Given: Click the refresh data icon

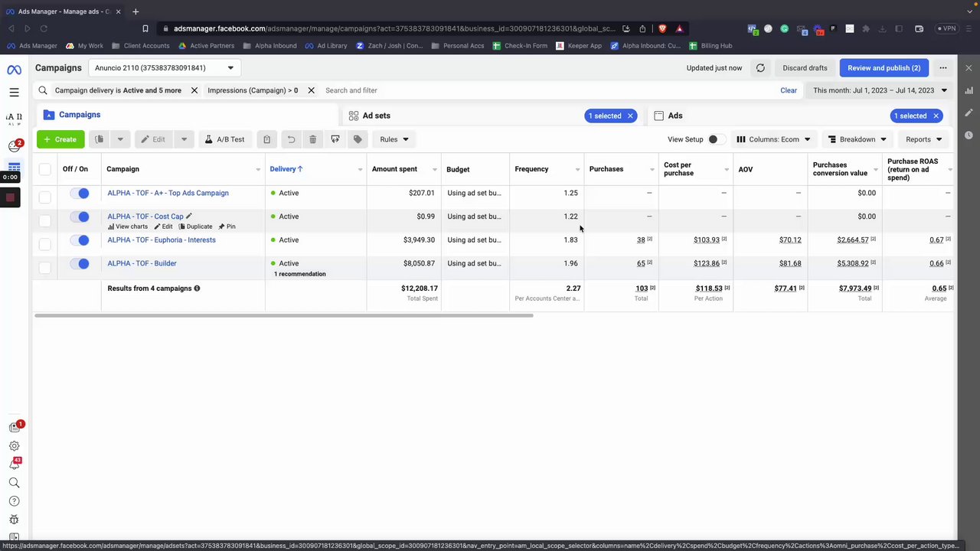Looking at the screenshot, I should (760, 68).
